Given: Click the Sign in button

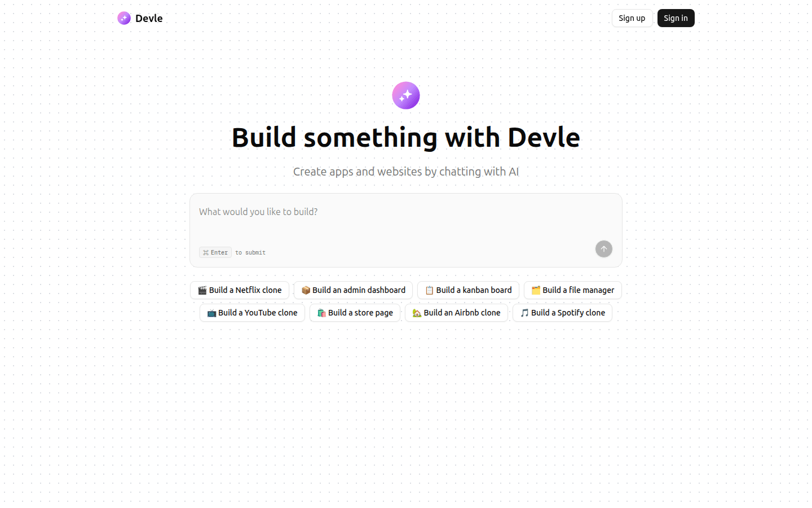Looking at the screenshot, I should tap(676, 18).
